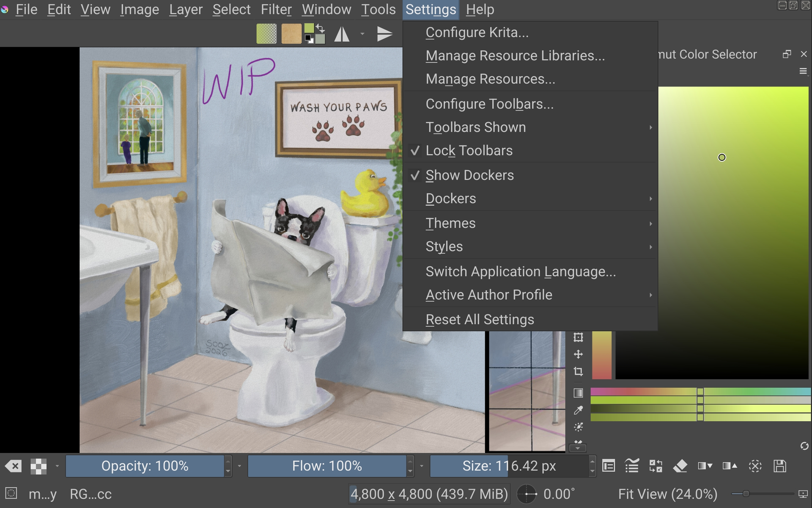Toggle the Lock Toolbars option
The image size is (812, 508).
(530, 151)
